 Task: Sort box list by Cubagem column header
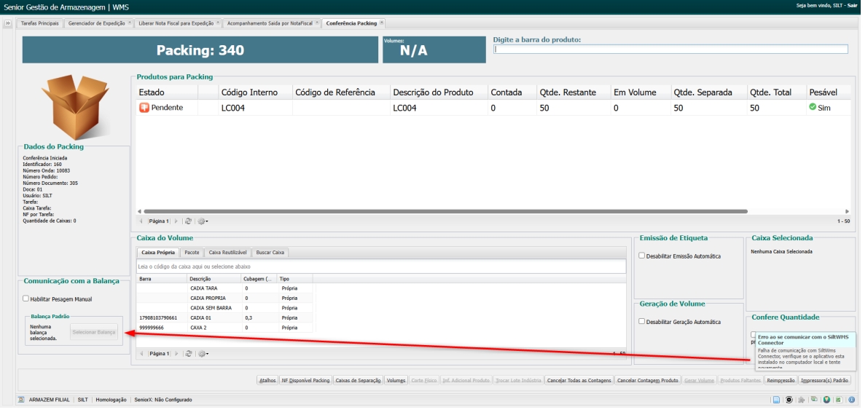[x=259, y=280]
